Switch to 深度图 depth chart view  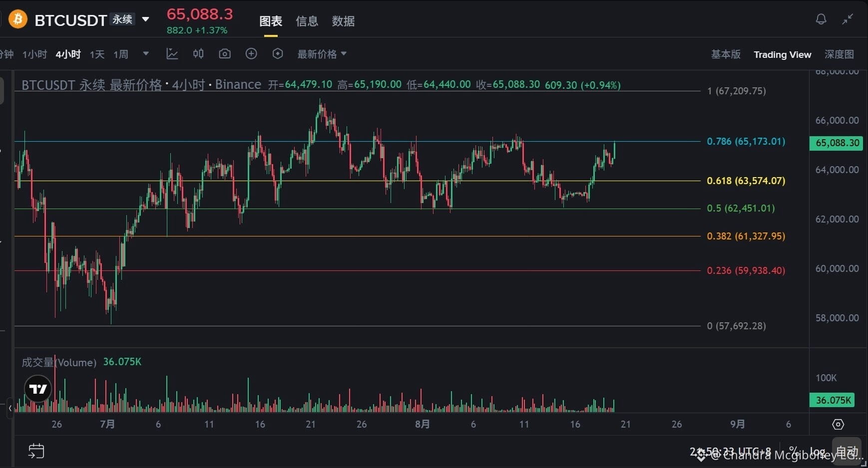coord(839,54)
